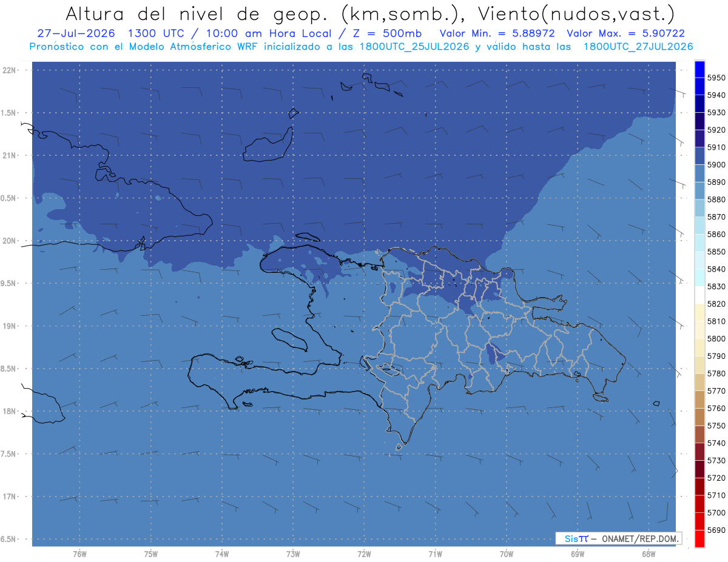Click the '5900' colorbar value
This screenshot has height=562, width=728.
click(x=716, y=164)
